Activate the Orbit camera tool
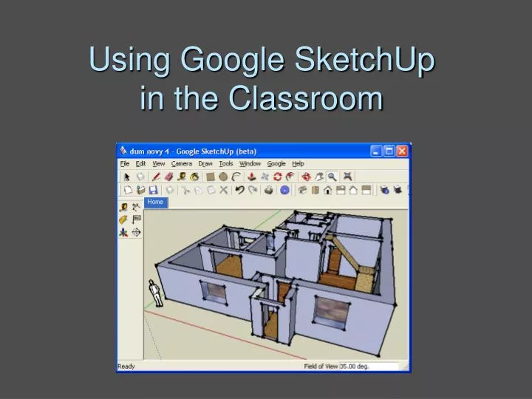Image resolution: width=532 pixels, height=399 pixels. (x=307, y=177)
